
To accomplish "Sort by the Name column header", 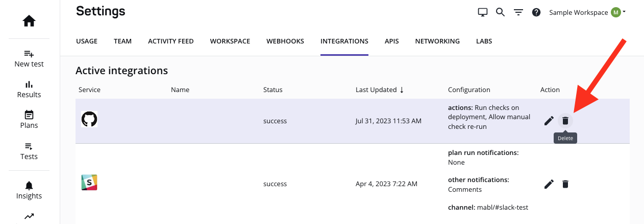I will click(x=180, y=89).
